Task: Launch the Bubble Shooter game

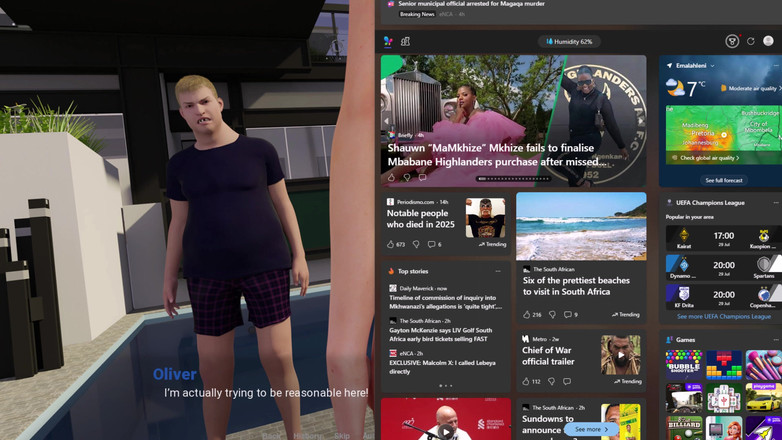Action: pos(684,364)
